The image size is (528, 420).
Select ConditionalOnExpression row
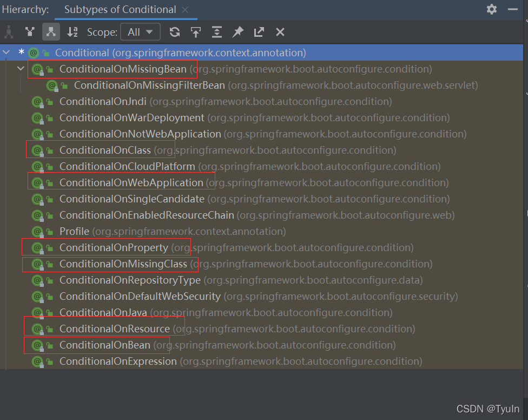pos(261,361)
